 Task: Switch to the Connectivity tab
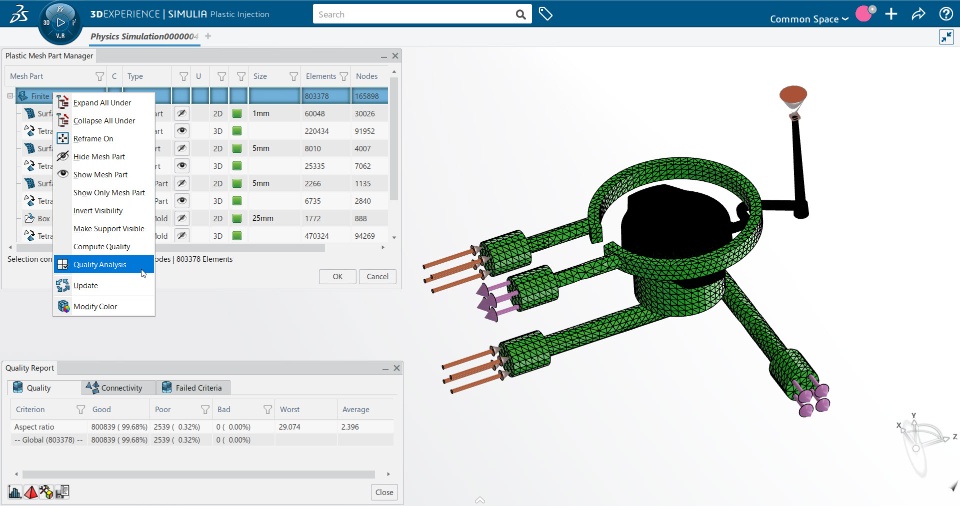point(115,387)
